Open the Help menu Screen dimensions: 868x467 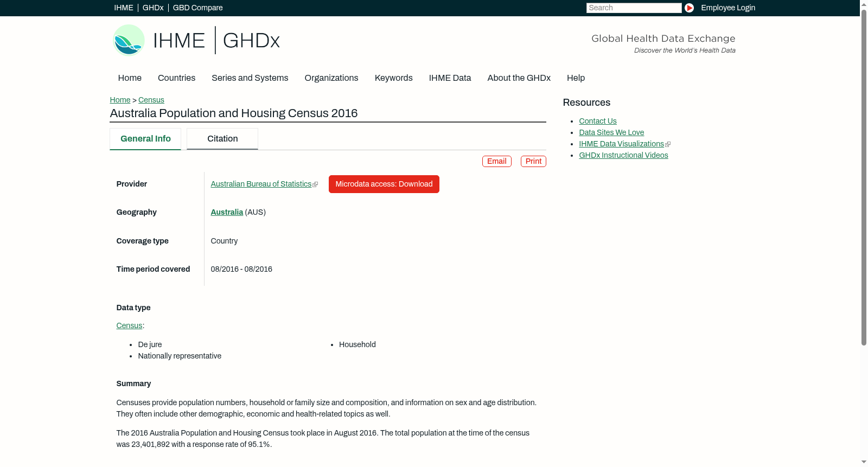point(576,78)
